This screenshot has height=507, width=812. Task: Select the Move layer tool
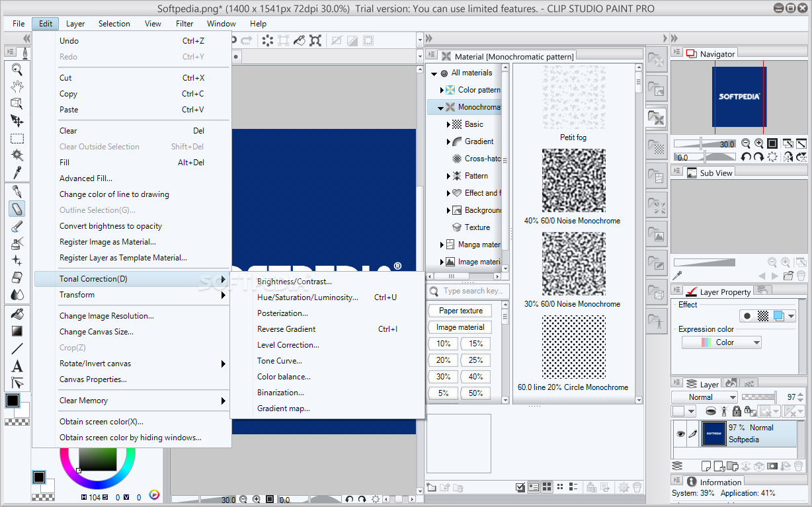(17, 121)
